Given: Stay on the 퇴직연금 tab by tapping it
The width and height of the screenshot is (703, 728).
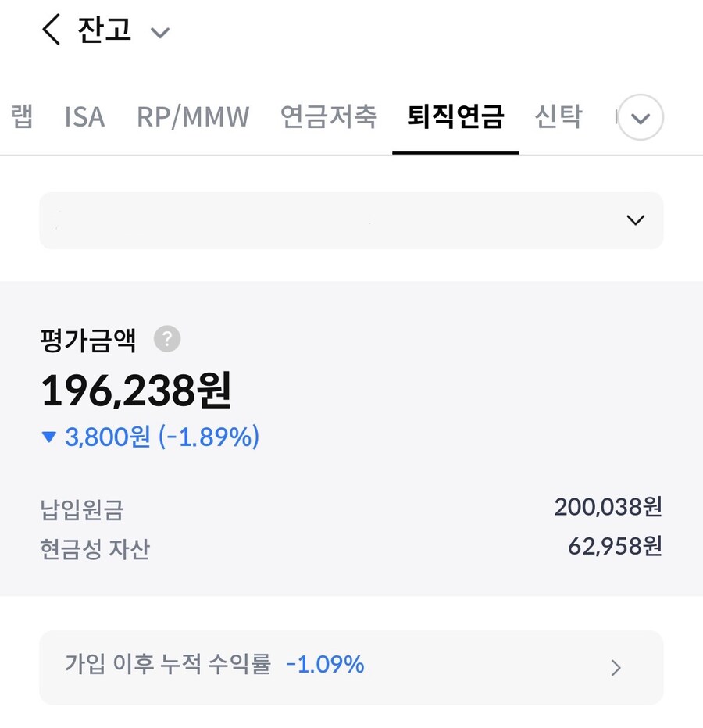Looking at the screenshot, I should point(456,117).
